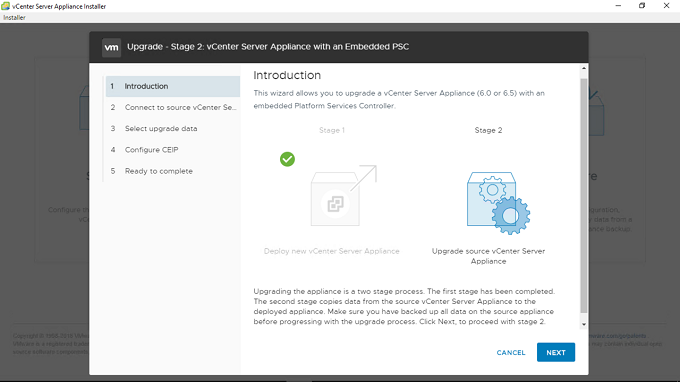
Task: Click the Introduction page heading
Action: click(x=287, y=75)
